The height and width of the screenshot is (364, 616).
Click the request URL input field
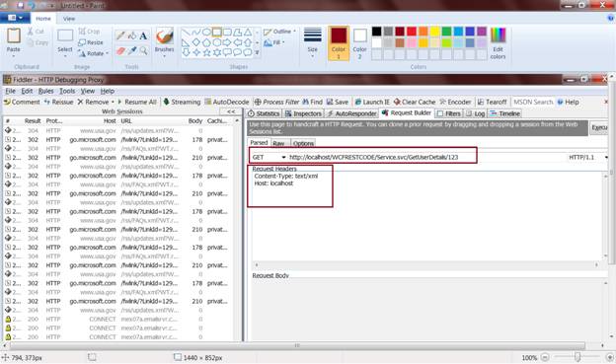(426, 157)
